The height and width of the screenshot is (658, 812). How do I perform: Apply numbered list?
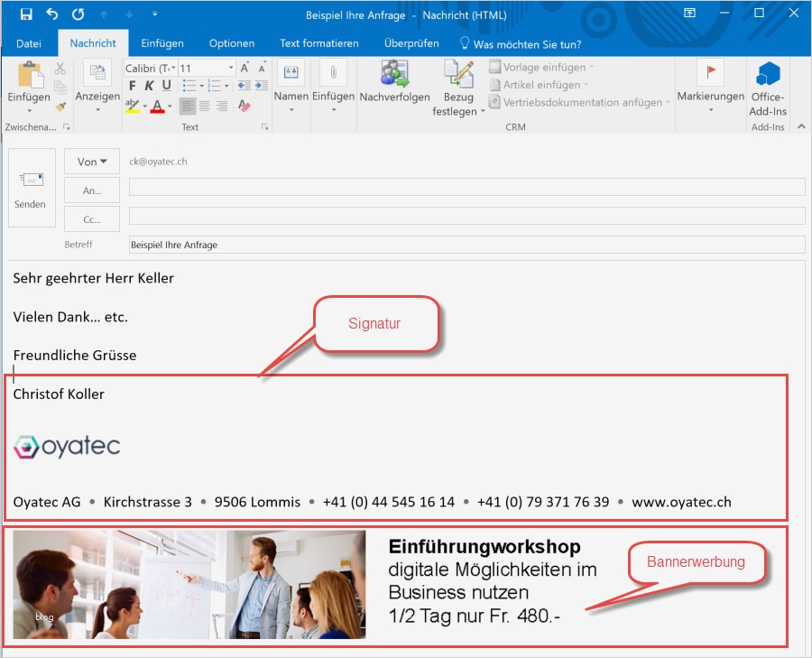214,86
